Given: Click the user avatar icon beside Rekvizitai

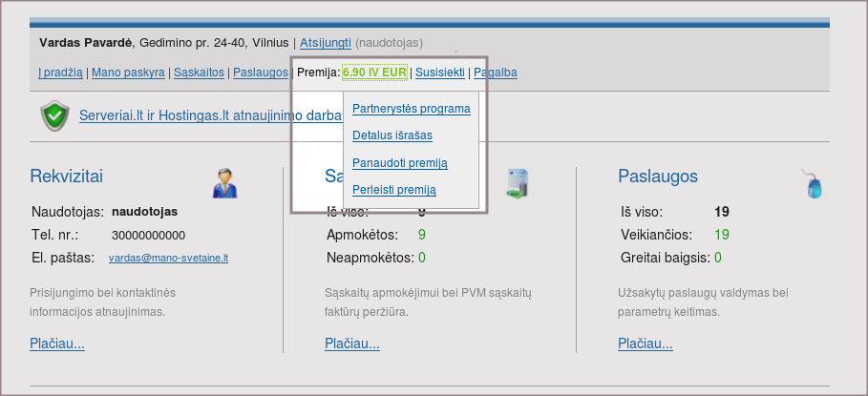Looking at the screenshot, I should point(224,182).
